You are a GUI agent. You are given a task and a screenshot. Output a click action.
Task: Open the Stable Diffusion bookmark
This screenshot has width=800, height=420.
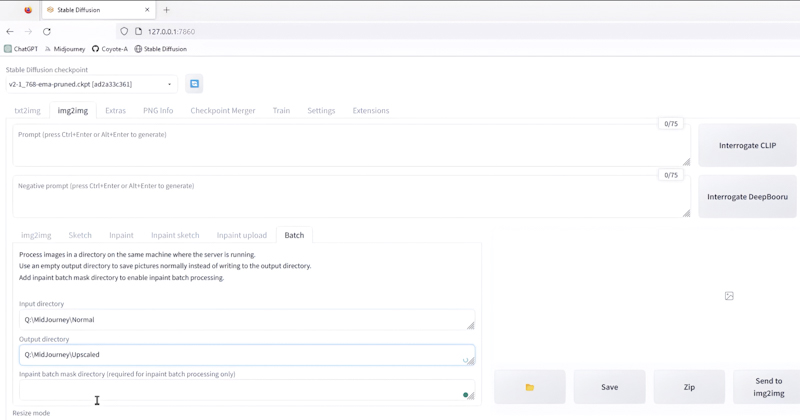pyautogui.click(x=161, y=49)
